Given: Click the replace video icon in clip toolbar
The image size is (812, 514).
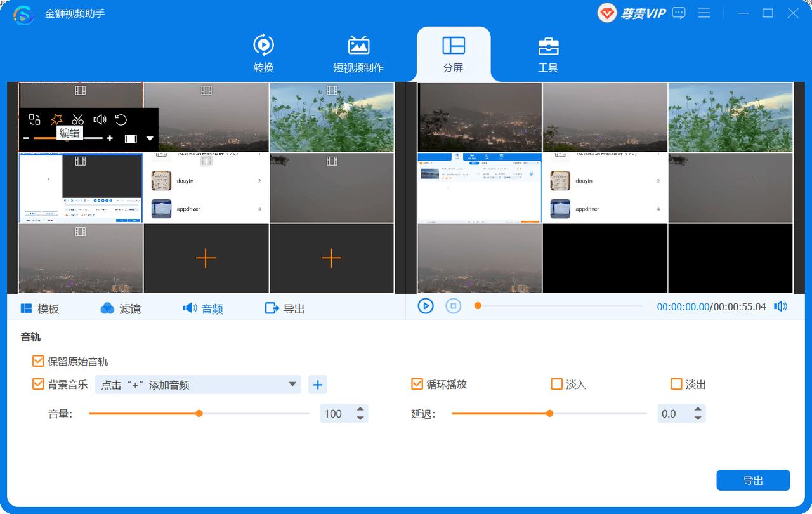Looking at the screenshot, I should click(x=35, y=119).
